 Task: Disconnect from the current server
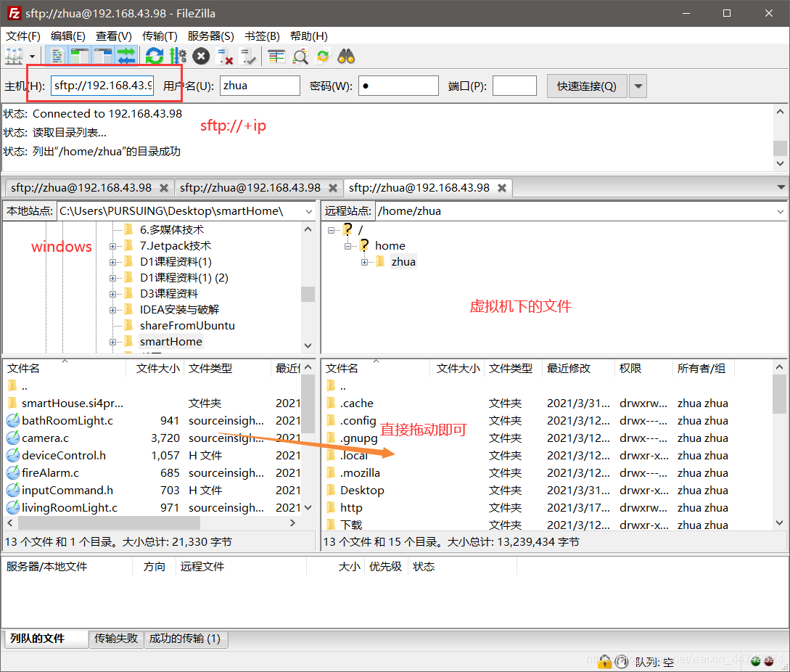click(x=224, y=56)
